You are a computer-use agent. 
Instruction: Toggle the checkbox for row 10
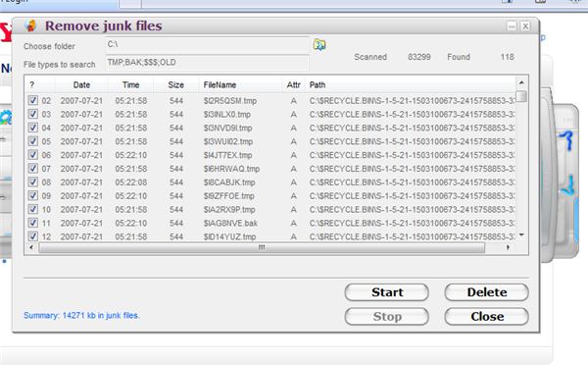[33, 209]
